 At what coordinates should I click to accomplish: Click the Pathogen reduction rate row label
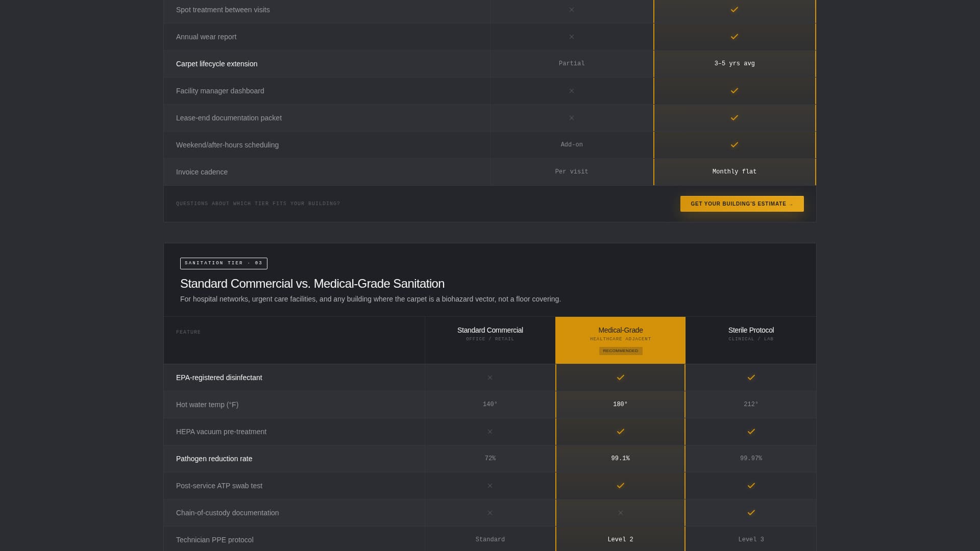point(214,459)
